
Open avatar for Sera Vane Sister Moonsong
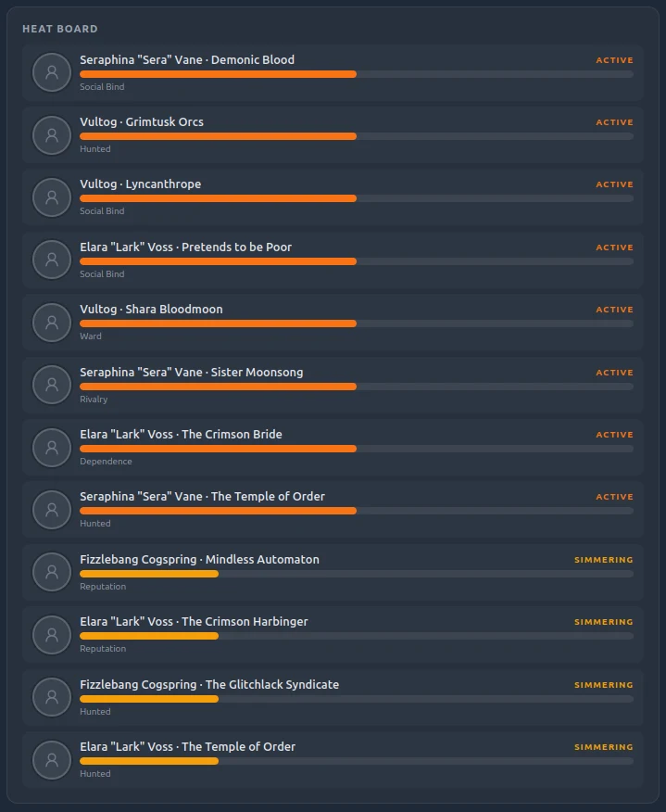tap(52, 385)
